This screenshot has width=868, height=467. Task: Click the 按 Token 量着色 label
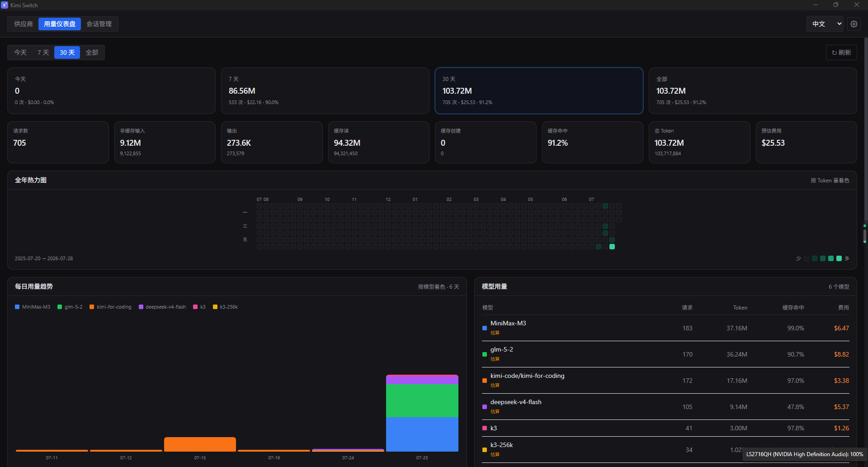click(830, 181)
